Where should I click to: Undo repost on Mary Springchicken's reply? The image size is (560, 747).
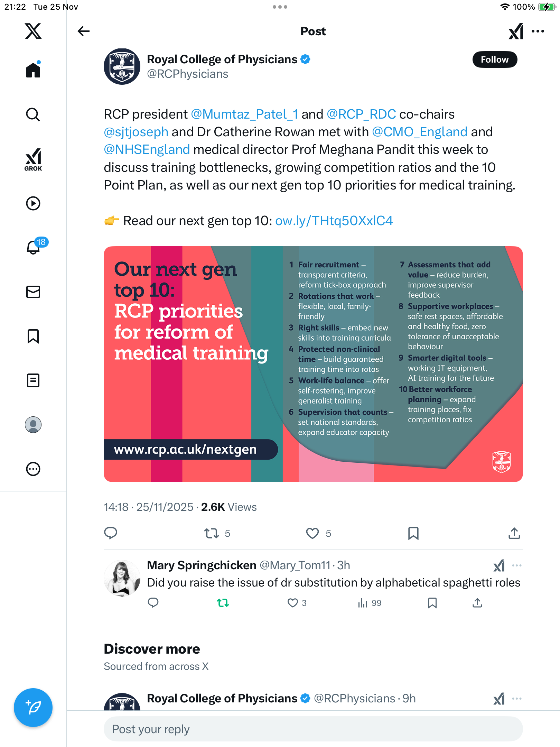[x=223, y=603]
